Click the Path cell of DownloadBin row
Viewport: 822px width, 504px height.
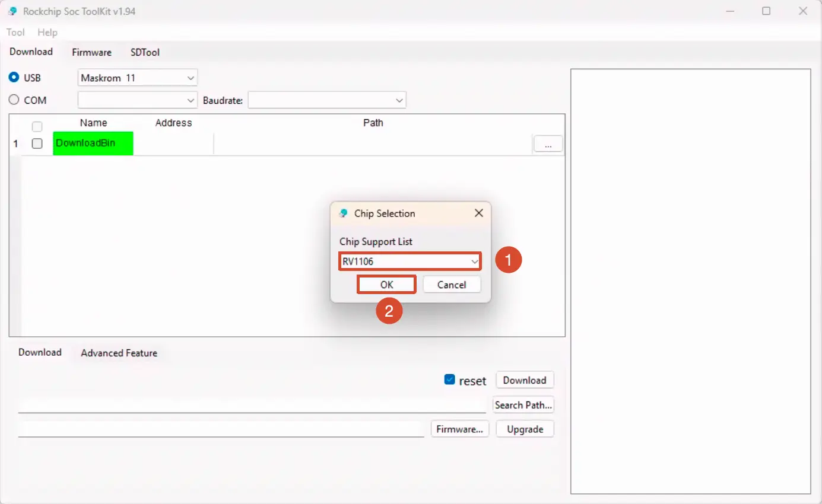[373, 144]
